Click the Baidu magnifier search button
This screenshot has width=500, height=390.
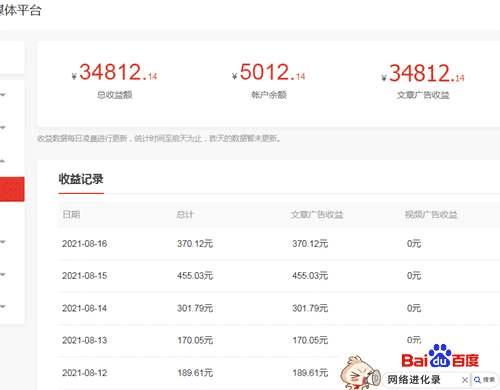coord(484,380)
